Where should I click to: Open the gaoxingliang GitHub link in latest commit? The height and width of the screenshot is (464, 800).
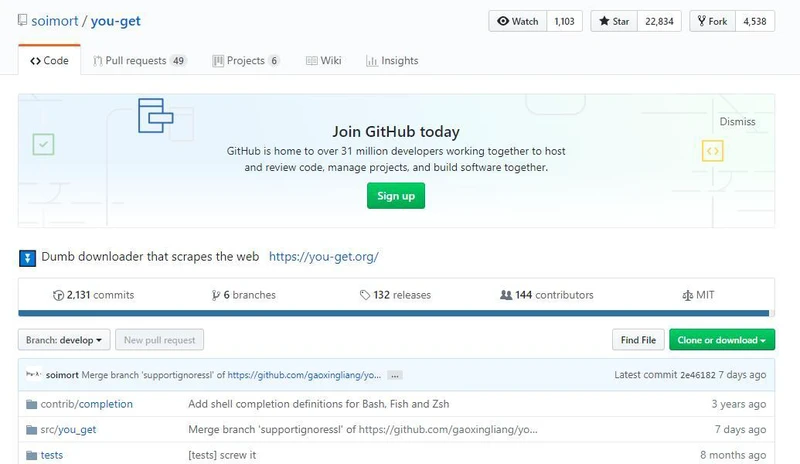304,375
